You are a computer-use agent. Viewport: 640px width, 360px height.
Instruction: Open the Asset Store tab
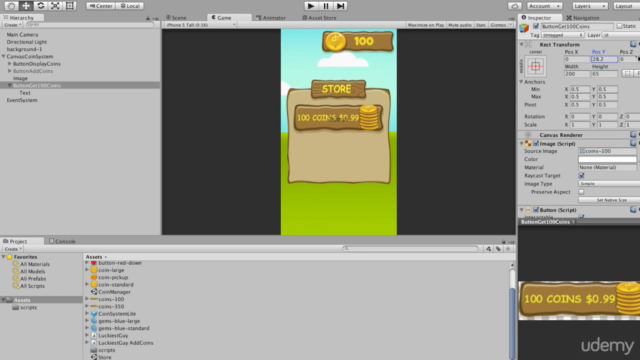[319, 18]
